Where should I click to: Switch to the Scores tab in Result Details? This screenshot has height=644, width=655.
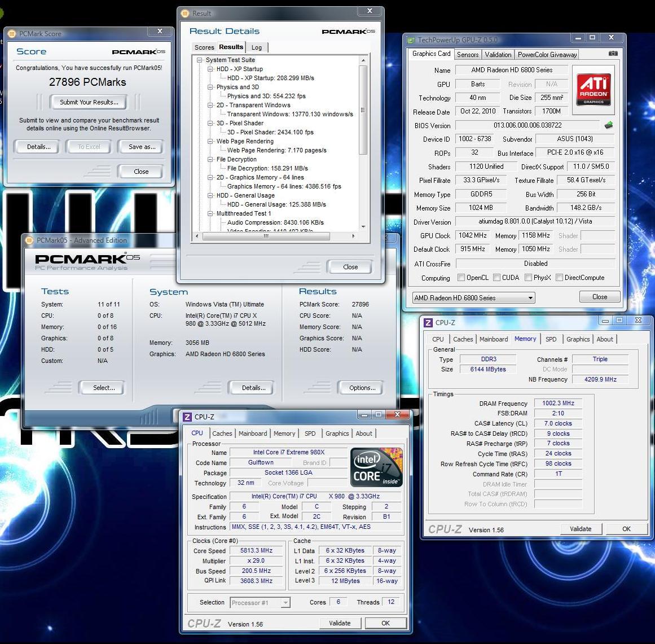point(204,47)
